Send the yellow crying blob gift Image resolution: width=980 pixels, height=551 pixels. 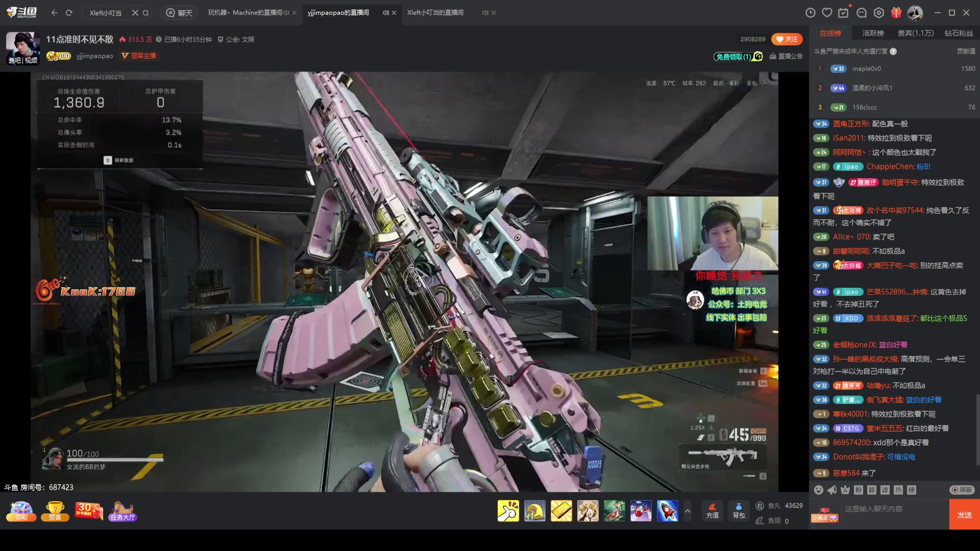click(534, 511)
